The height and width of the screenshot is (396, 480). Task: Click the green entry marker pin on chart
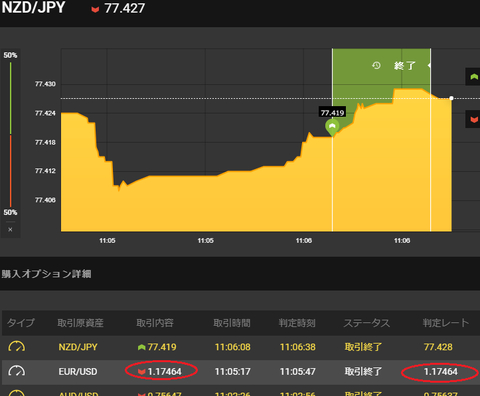tap(332, 128)
